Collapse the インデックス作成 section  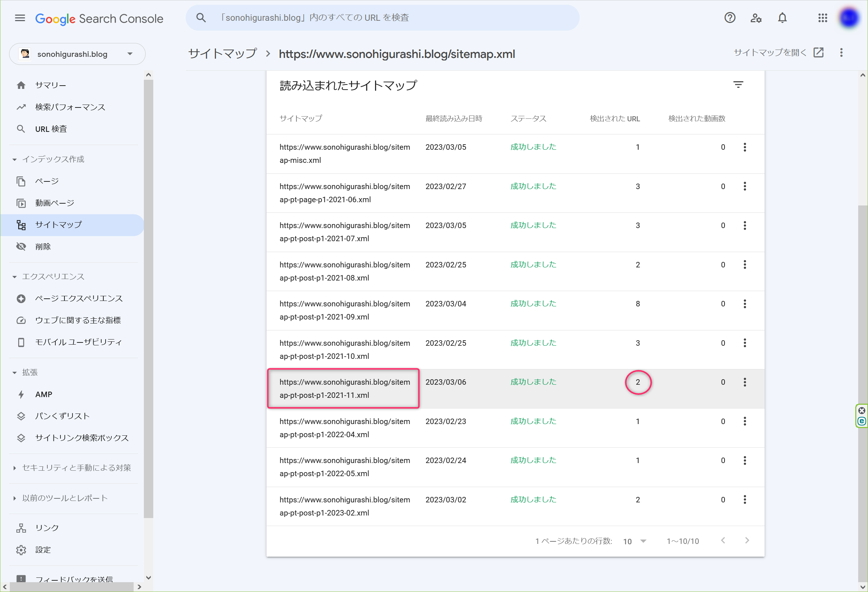click(x=15, y=159)
